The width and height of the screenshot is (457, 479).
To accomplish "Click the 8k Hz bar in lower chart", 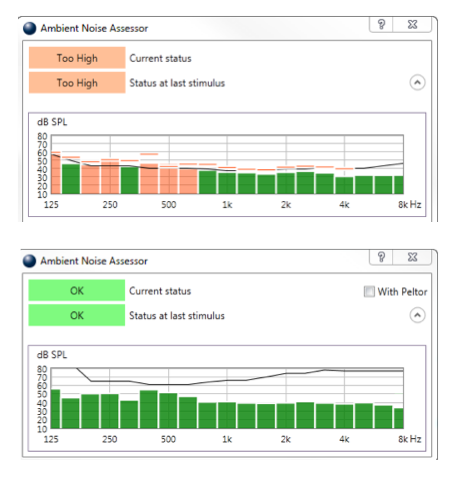I will 399,418.
